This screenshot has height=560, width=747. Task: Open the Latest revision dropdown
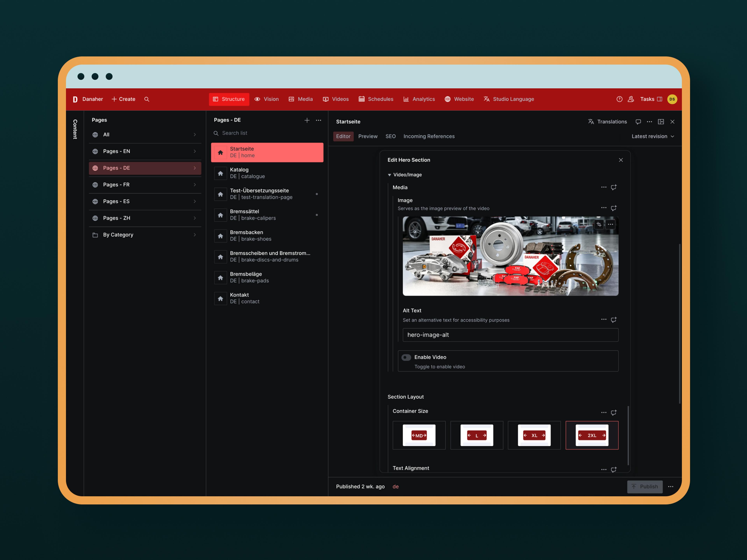652,136
